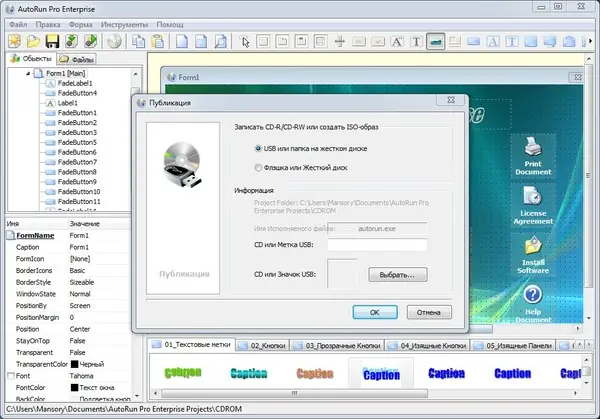This screenshot has height=419, width=600.
Task: Click the CD или Метка USB field
Action: [x=377, y=245]
